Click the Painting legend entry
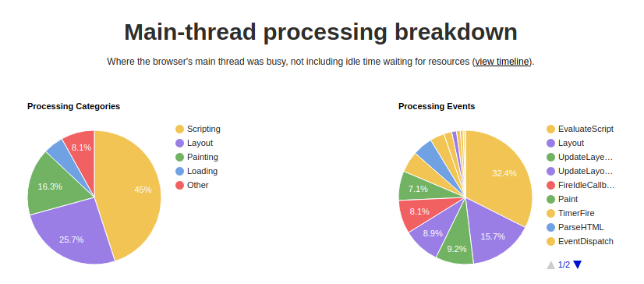Viewport: 644px width, 284px height. [x=197, y=157]
